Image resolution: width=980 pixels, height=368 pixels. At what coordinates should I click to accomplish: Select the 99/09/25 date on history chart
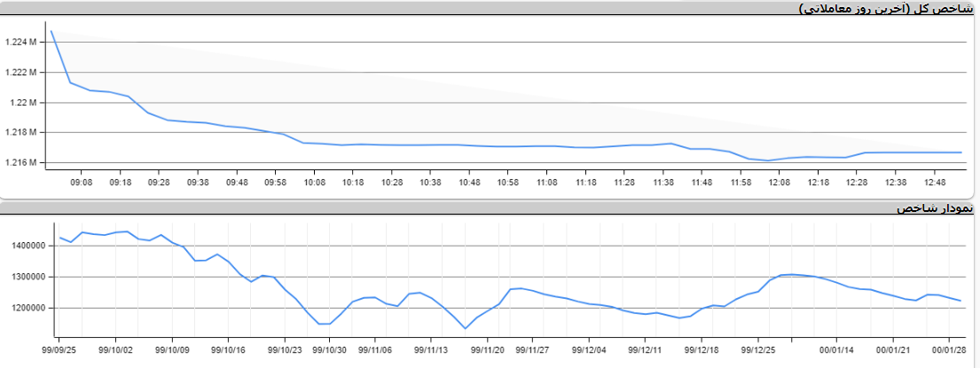[59, 349]
